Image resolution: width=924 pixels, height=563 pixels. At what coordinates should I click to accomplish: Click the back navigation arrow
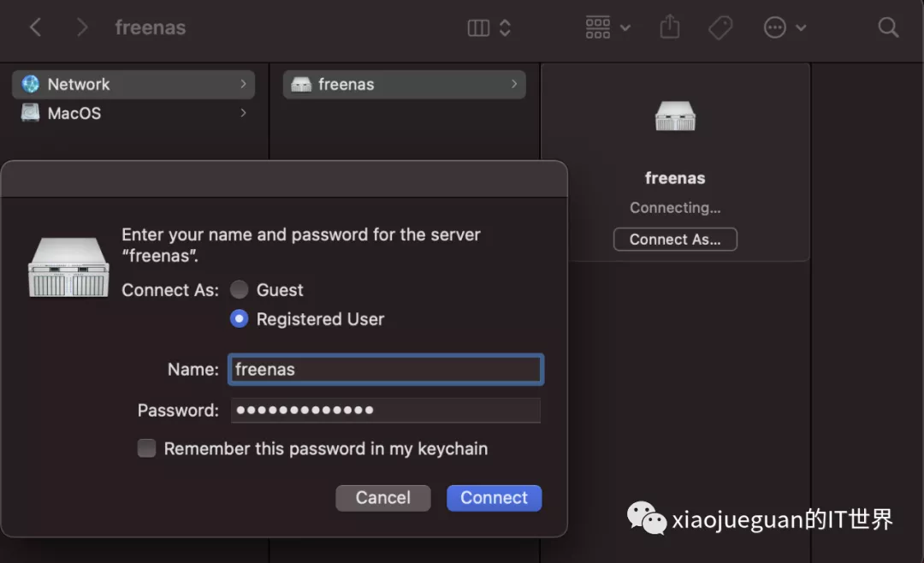pyautogui.click(x=34, y=27)
